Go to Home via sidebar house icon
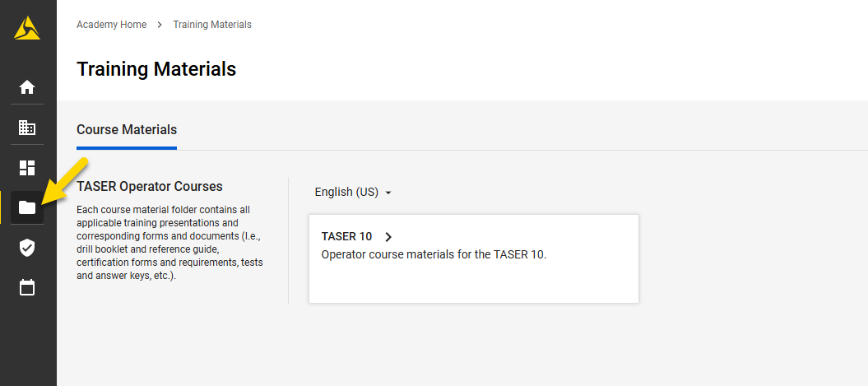 27,86
